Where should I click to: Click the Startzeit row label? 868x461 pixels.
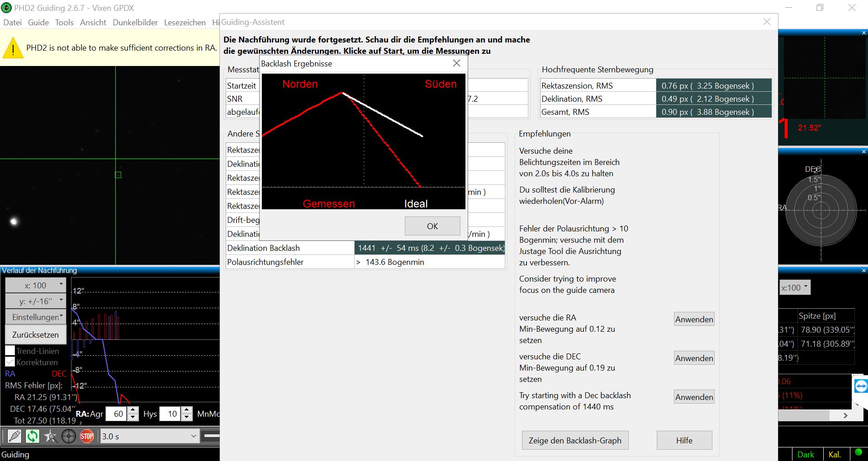point(242,85)
